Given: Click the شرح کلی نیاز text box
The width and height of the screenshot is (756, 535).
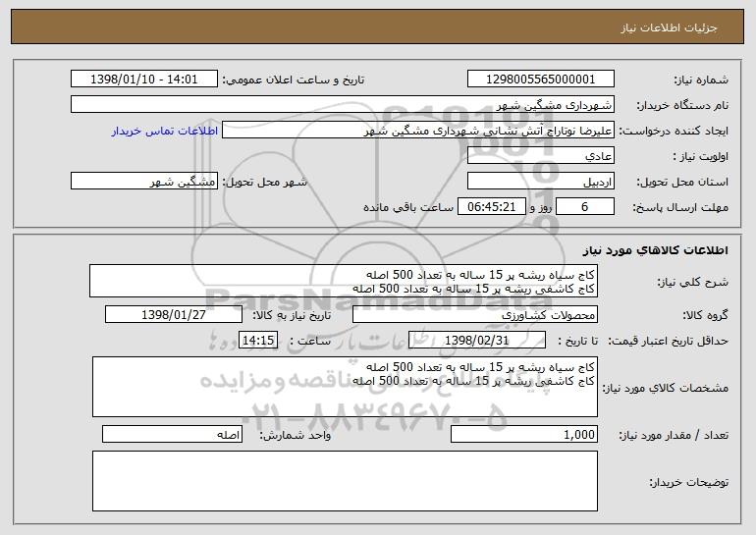Looking at the screenshot, I should click(x=344, y=281).
